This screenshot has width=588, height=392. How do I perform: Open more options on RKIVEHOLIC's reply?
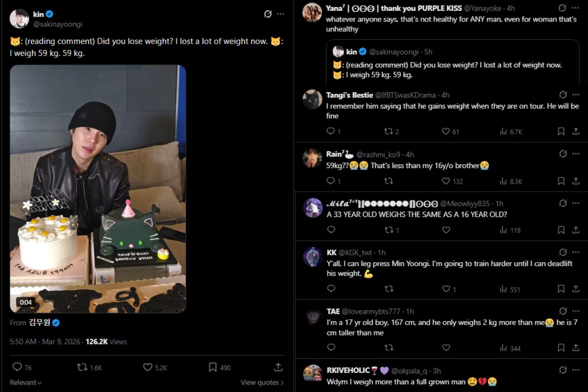[575, 370]
